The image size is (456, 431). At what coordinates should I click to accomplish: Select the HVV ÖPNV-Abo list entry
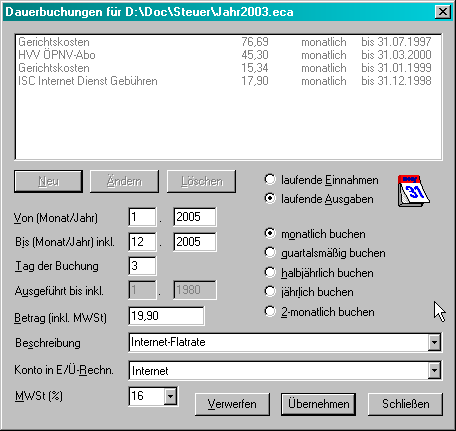[228, 55]
